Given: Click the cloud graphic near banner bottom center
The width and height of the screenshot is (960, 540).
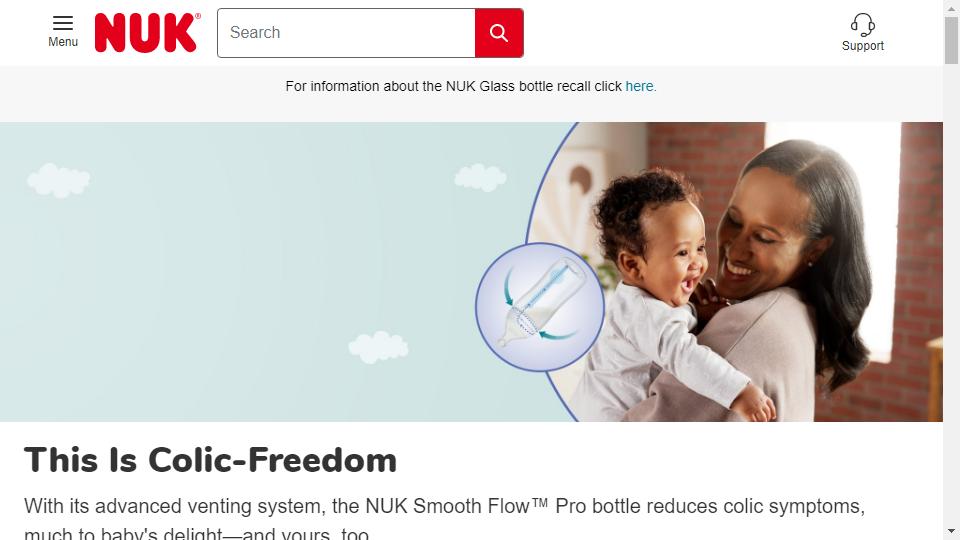Looking at the screenshot, I should point(378,347).
